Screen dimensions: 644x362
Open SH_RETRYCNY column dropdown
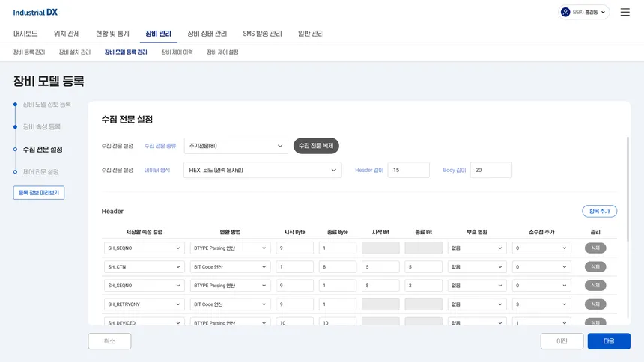(x=145, y=304)
